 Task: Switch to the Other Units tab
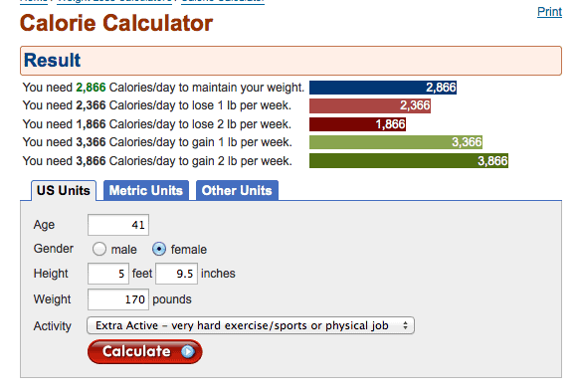(237, 190)
